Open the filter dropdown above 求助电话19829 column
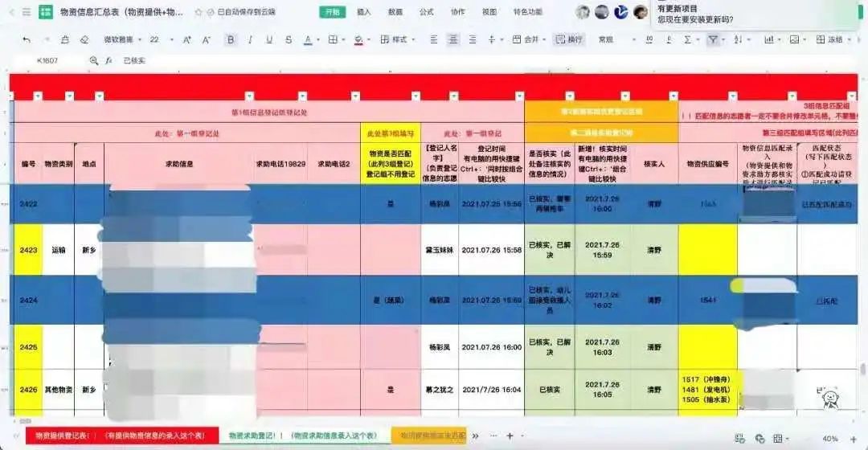 click(x=301, y=96)
